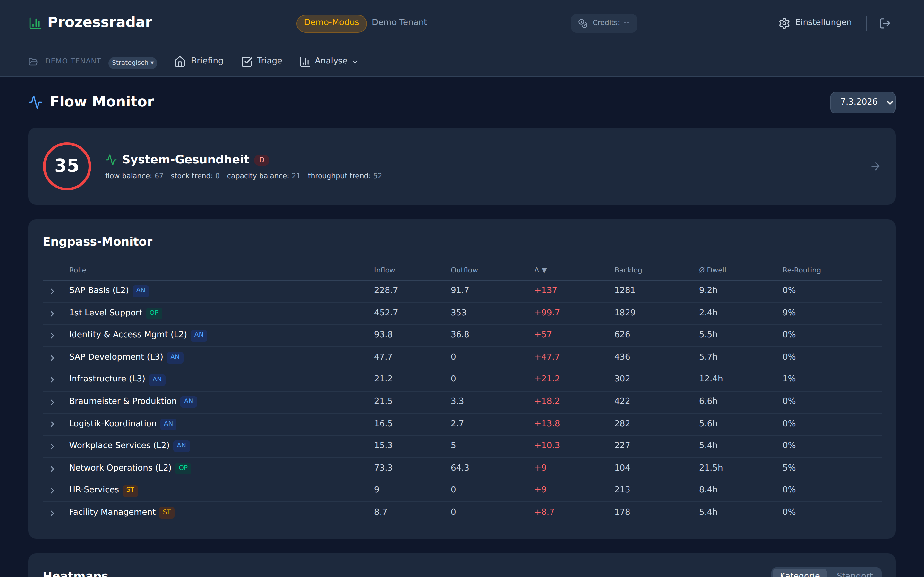The height and width of the screenshot is (577, 924).
Task: Open System-Gesundheit details via right arrow
Action: [x=875, y=166]
